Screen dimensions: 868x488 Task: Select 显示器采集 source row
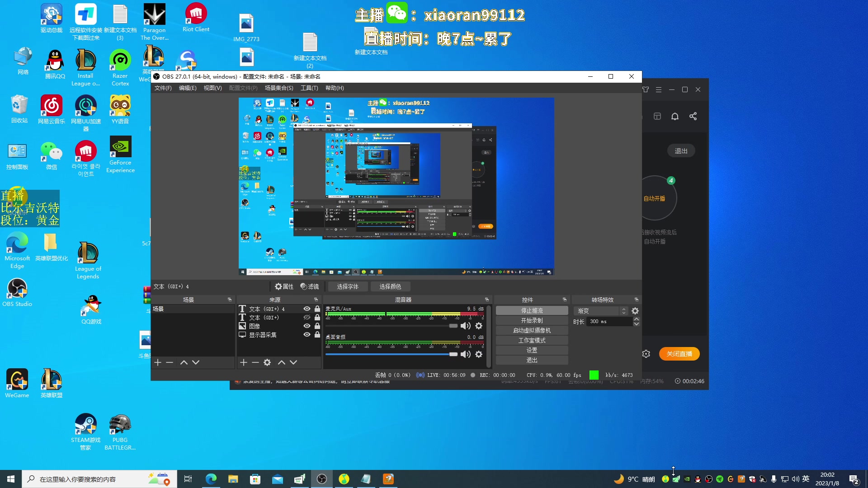tap(279, 335)
